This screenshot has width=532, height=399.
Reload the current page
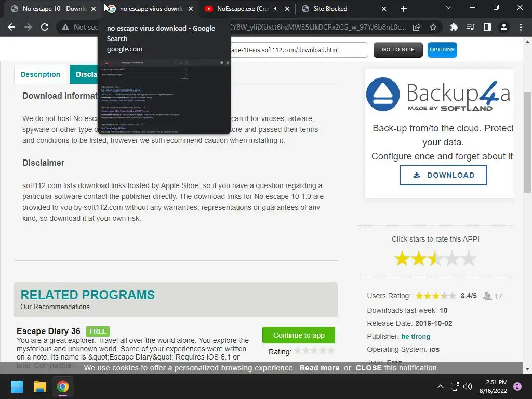45,27
